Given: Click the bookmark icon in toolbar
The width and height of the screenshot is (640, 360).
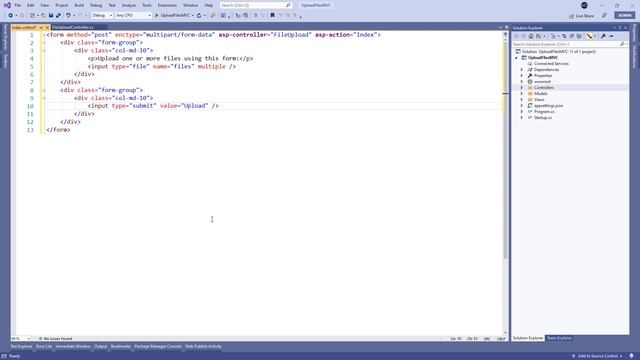Looking at the screenshot, I should (272, 16).
